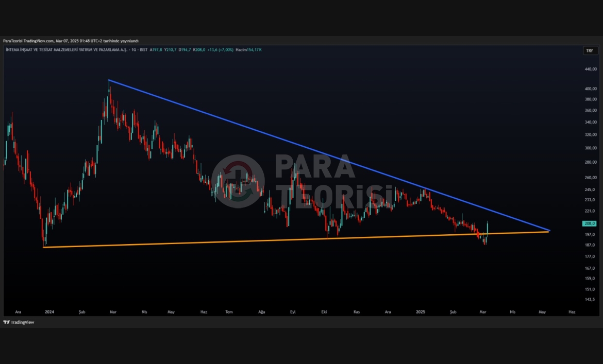This screenshot has width=603, height=364.
Task: Click the Şub label right after 2025
Action: 453,312
